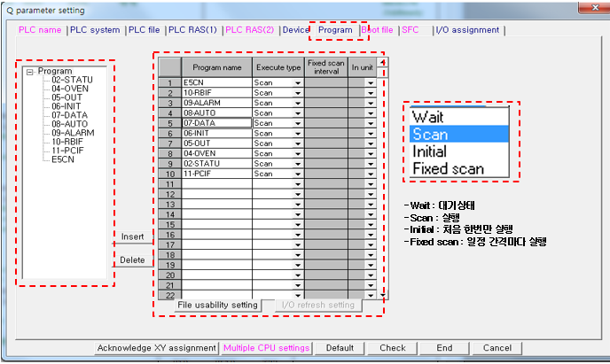Open In unit dropdown for row 1
The width and height of the screenshot is (610, 364).
pos(371,82)
